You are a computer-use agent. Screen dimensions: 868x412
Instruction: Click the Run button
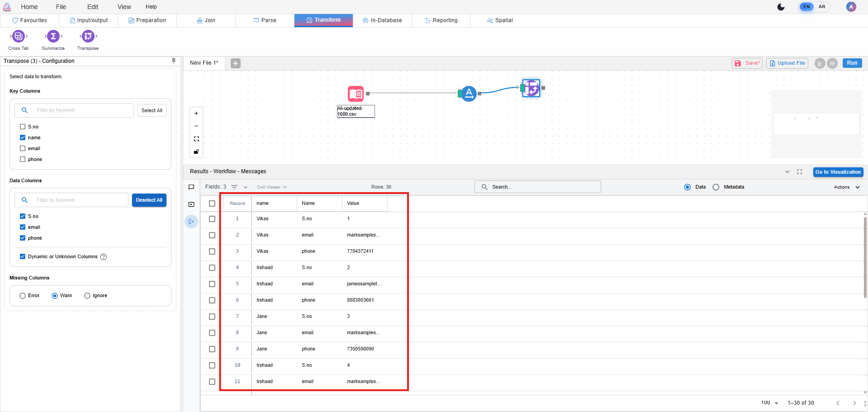(x=852, y=63)
